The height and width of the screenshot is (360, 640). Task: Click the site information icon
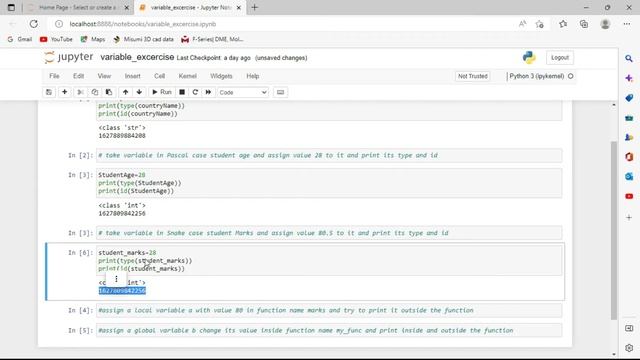coord(59,24)
